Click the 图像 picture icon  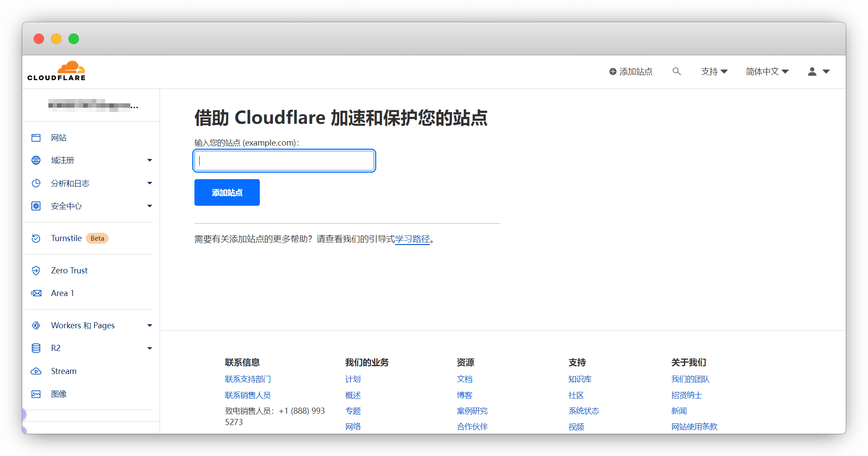pos(36,394)
